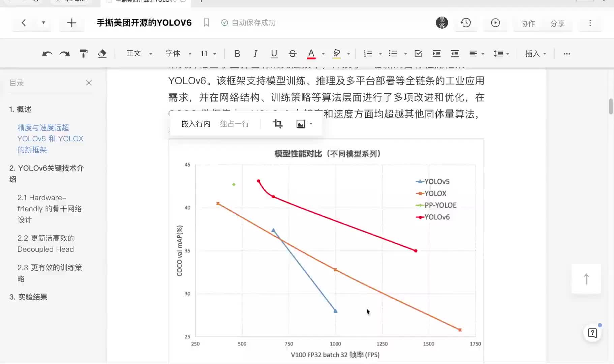Open the image style picture icon

point(300,124)
